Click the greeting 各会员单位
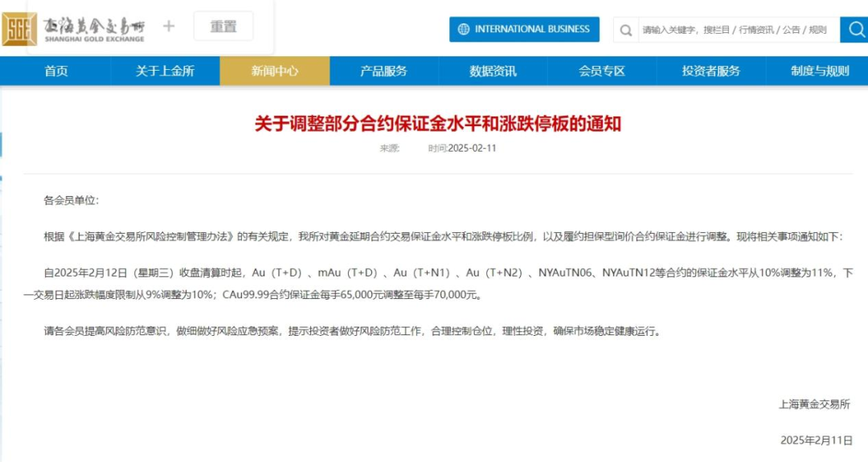 71,200
